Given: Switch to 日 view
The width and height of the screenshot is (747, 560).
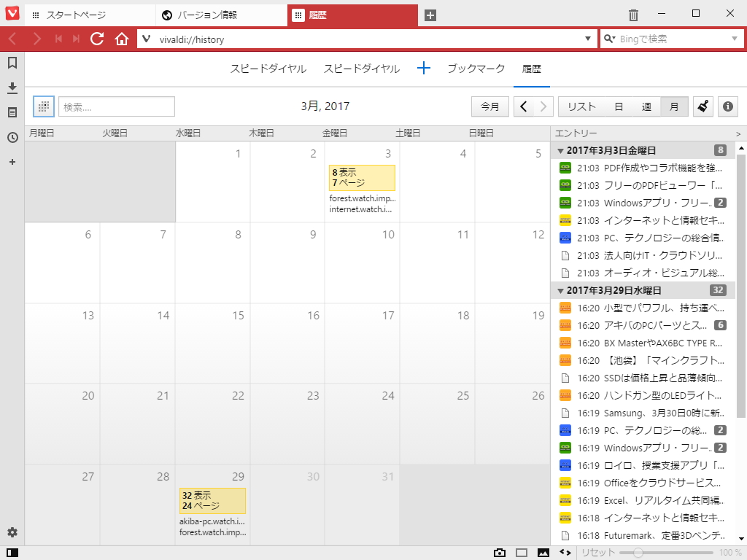Looking at the screenshot, I should click(x=619, y=106).
